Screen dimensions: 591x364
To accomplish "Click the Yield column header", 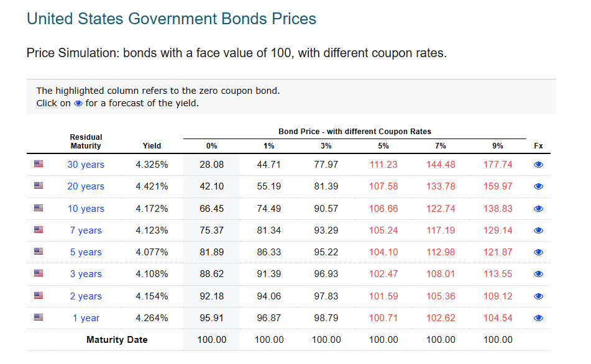I will point(152,145).
